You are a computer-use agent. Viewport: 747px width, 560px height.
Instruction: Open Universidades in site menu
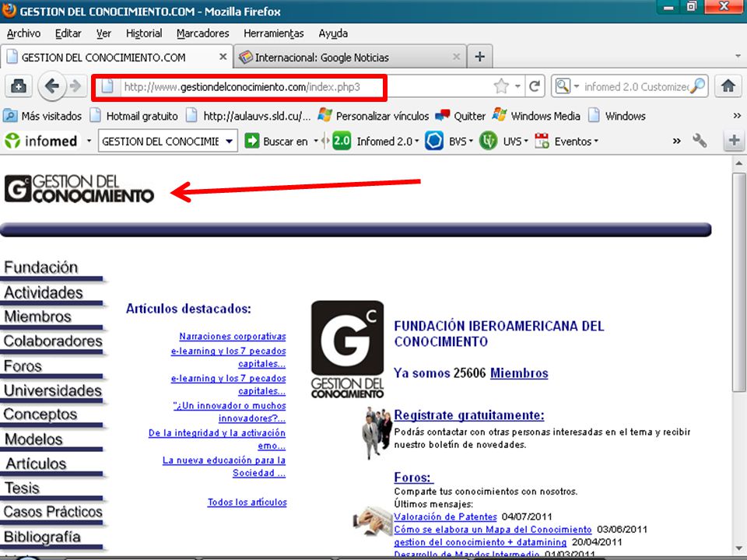point(53,390)
